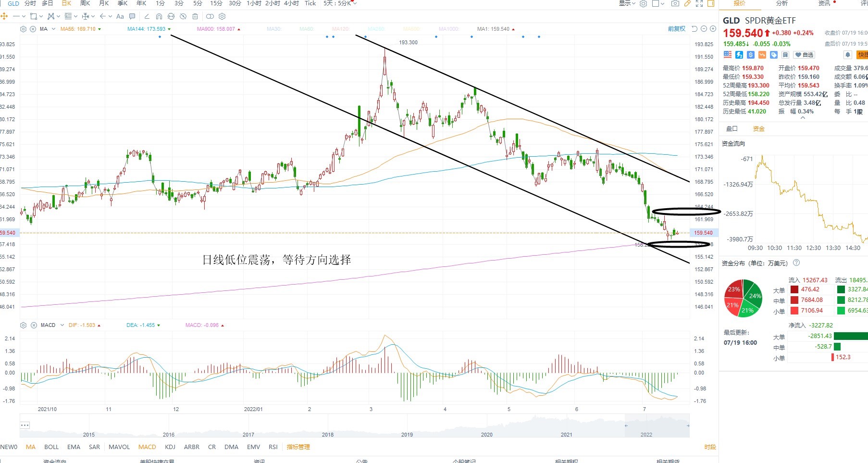Expand the arrow tool dropdown
The width and height of the screenshot is (868, 463).
coord(110,16)
